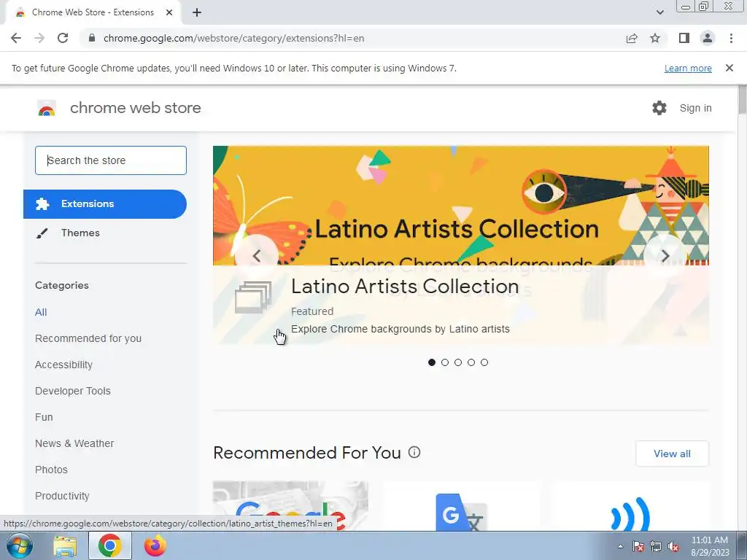Open the Chrome three-dot menu
The width and height of the screenshot is (747, 560).
pyautogui.click(x=731, y=38)
